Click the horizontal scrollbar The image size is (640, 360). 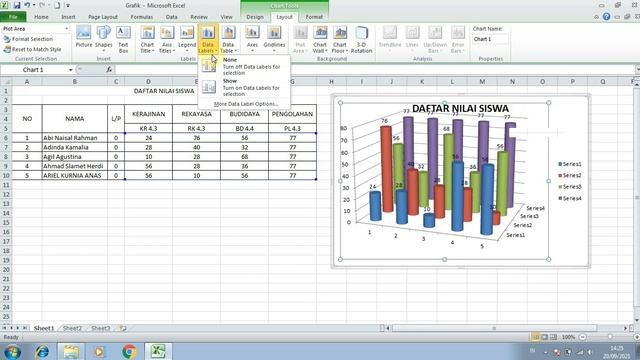[494, 328]
